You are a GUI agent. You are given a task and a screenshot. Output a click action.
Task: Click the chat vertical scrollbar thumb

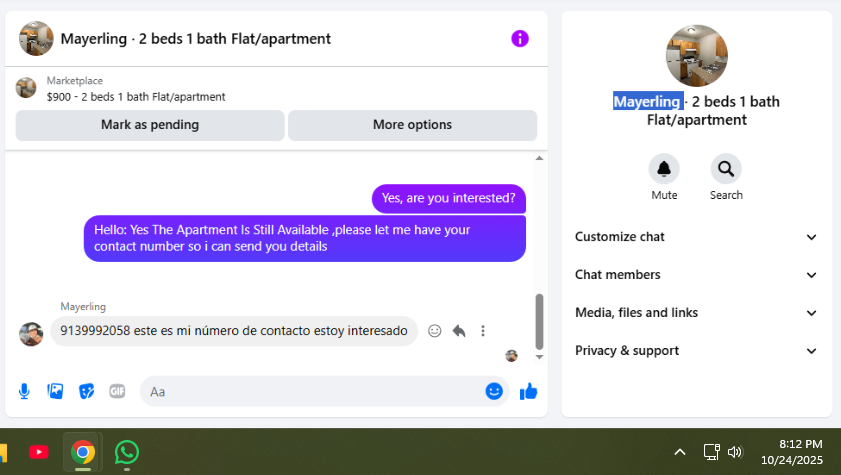coord(540,322)
